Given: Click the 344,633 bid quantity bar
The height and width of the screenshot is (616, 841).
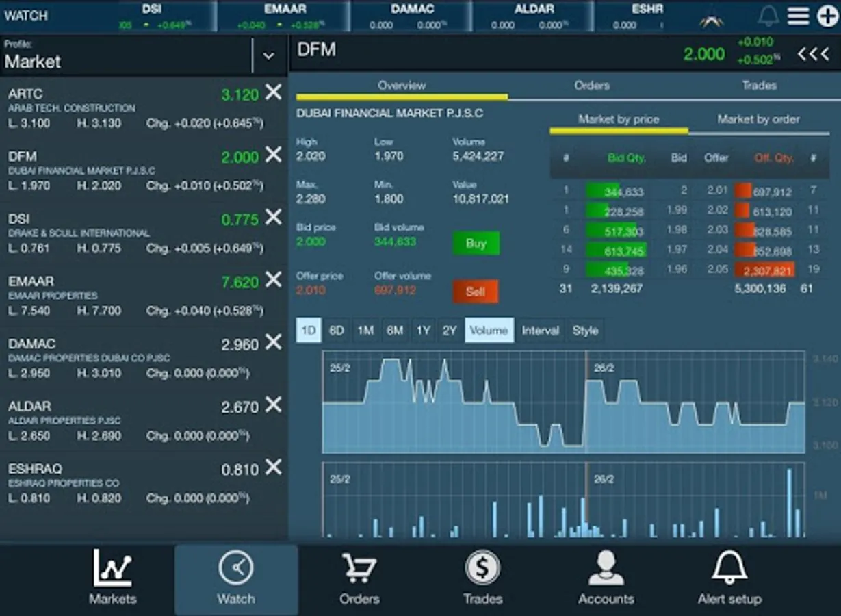Looking at the screenshot, I should [x=615, y=192].
